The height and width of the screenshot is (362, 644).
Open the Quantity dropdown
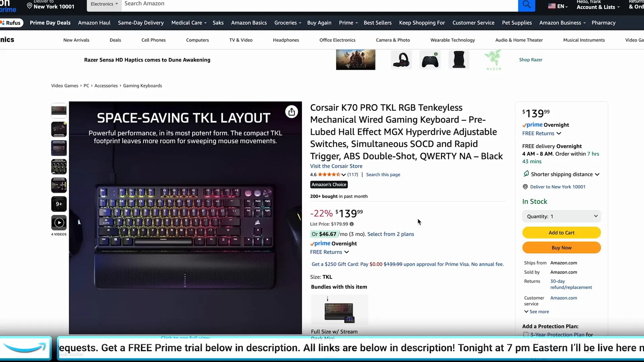coord(561,216)
